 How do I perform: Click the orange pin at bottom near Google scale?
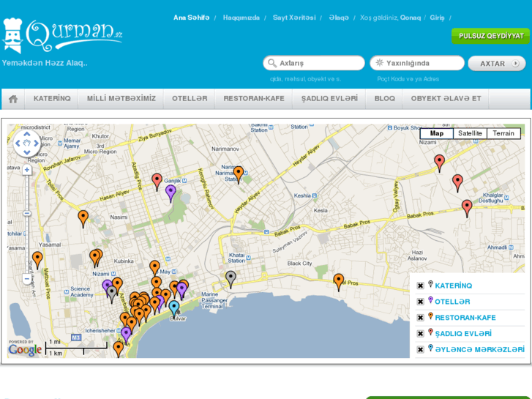(118, 349)
